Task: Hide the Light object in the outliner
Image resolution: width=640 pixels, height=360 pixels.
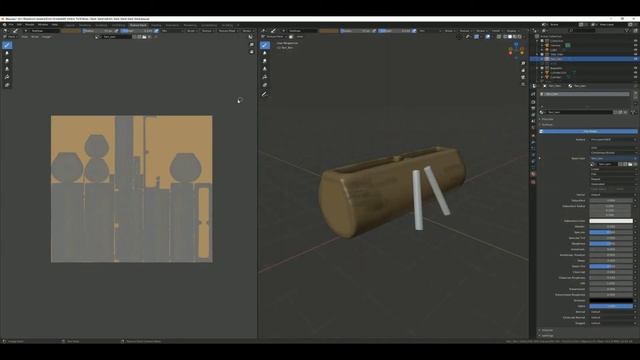Action: 636,50
